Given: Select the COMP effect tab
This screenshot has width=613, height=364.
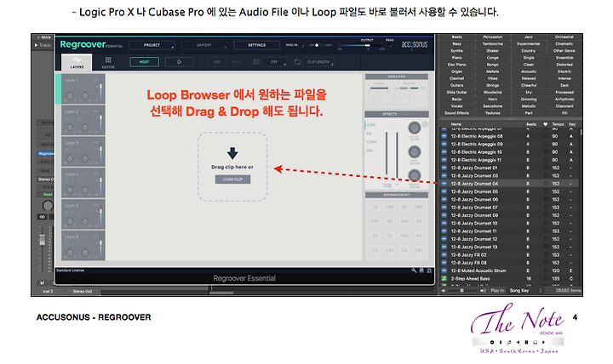Looking at the screenshot, I should [371, 142].
